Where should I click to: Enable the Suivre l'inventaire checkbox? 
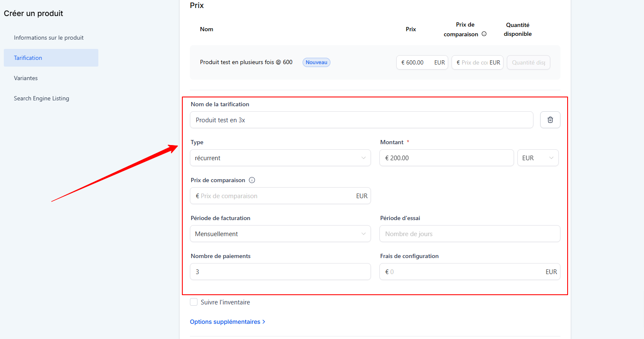click(x=194, y=302)
